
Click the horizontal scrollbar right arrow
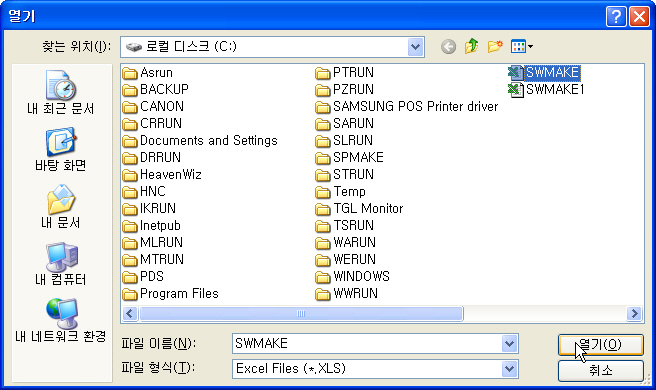point(634,313)
